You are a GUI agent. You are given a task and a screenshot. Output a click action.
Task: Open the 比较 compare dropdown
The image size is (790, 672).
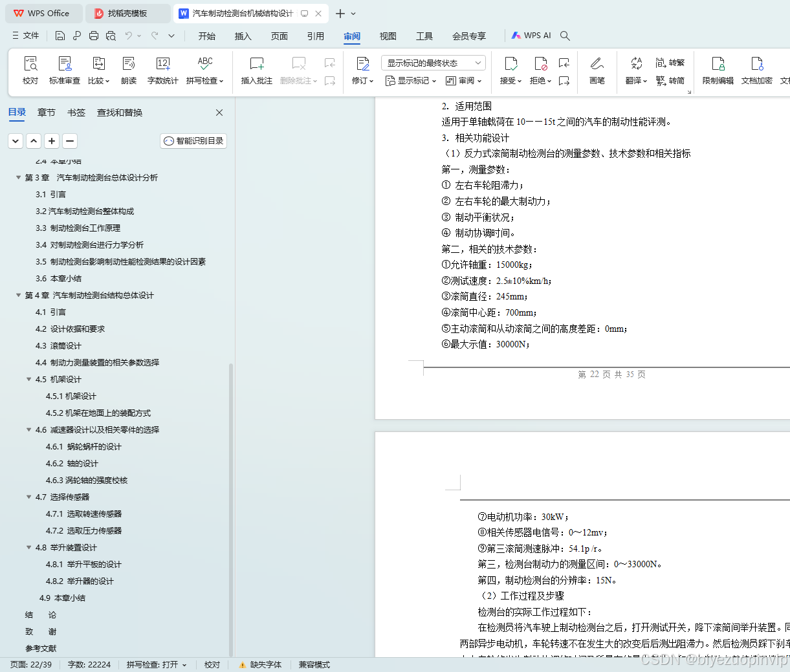[98, 70]
